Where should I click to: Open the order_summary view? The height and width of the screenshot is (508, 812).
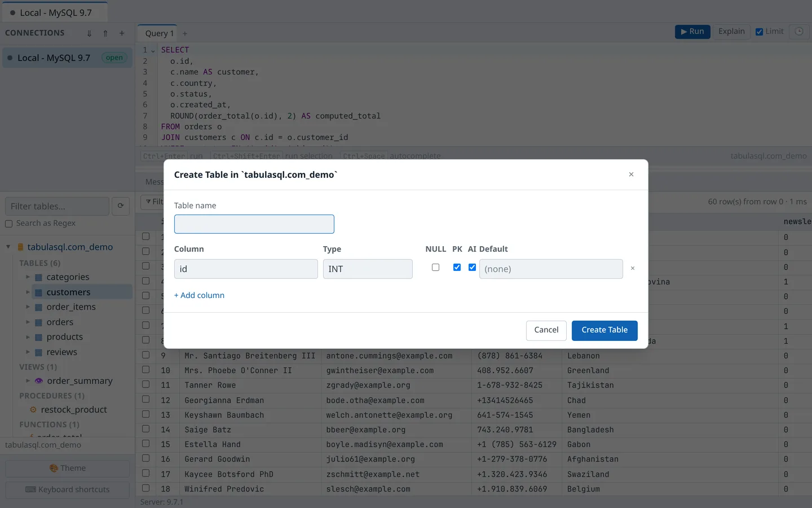[80, 381]
